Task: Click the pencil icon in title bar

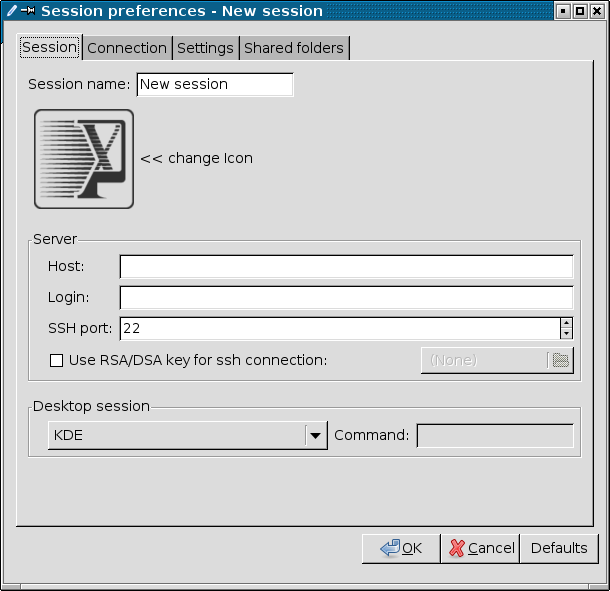Action: [x=9, y=11]
